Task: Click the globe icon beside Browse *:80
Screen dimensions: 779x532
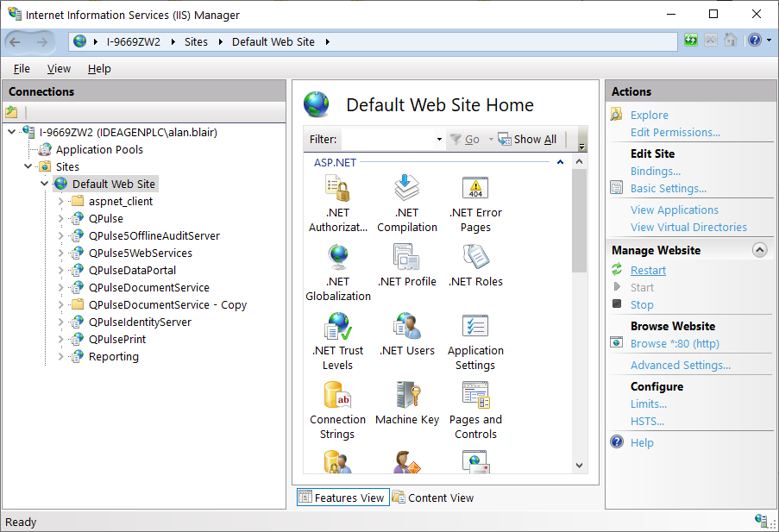Action: click(617, 342)
